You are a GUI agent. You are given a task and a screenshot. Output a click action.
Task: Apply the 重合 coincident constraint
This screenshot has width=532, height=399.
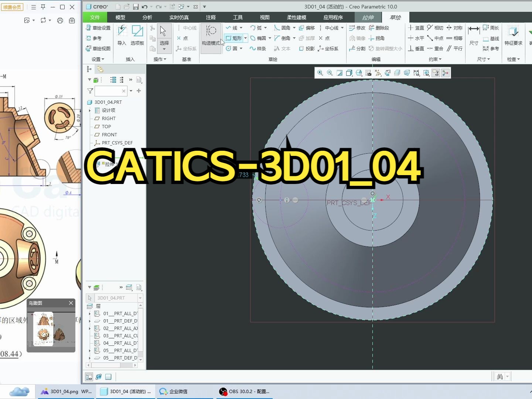coord(435,48)
